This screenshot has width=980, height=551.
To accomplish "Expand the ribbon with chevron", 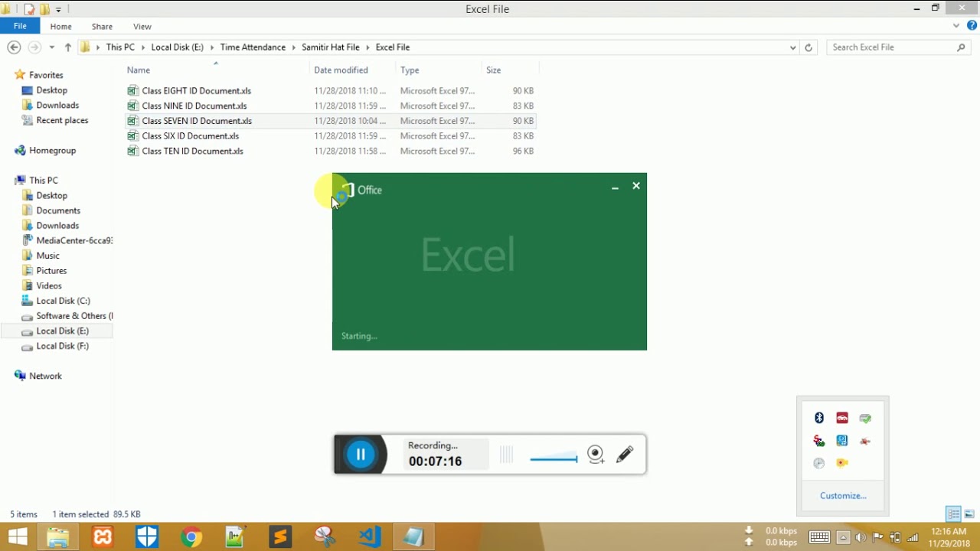I will [956, 26].
